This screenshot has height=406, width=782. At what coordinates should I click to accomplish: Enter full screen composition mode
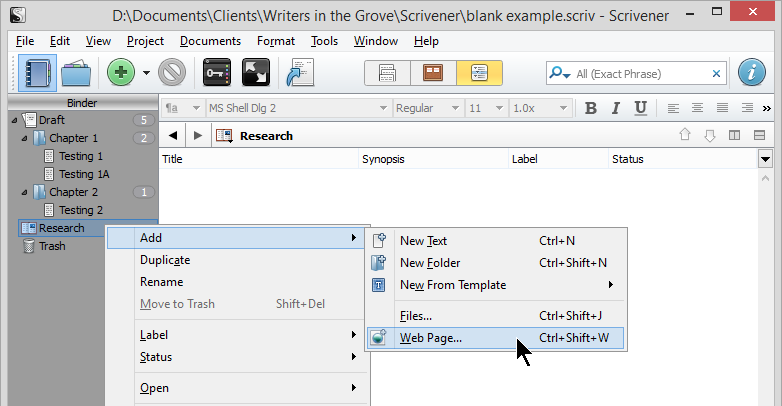tap(256, 74)
